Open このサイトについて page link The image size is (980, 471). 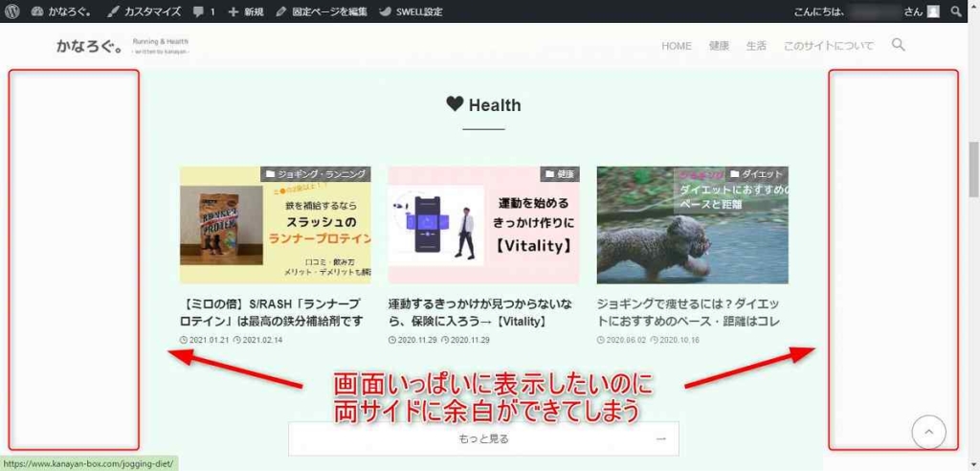828,46
